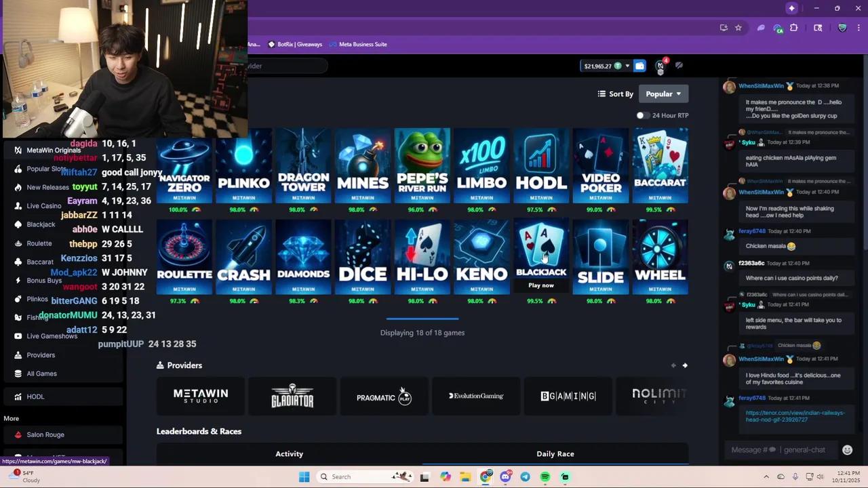This screenshot has width=868, height=488.
Task: Open Spotify from the taskbar
Action: point(545,476)
